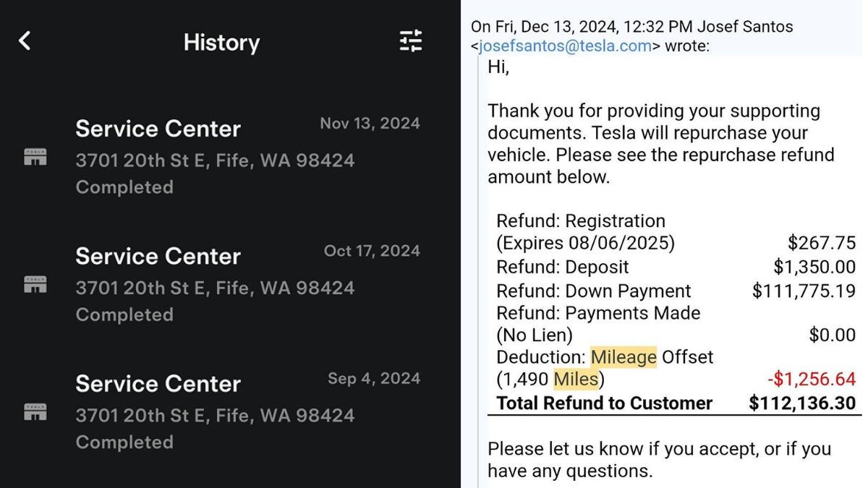Screen dimensions: 868x488
Task: Open the Oct 17, 2024 Service Center entry
Action: click(x=158, y=257)
